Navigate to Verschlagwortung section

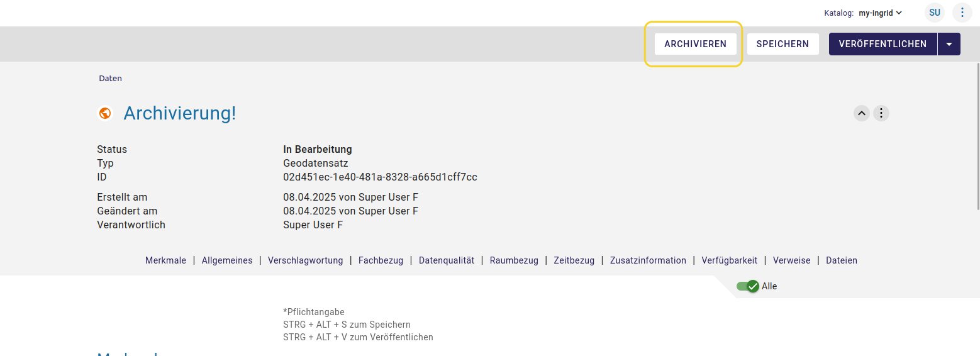(305, 260)
